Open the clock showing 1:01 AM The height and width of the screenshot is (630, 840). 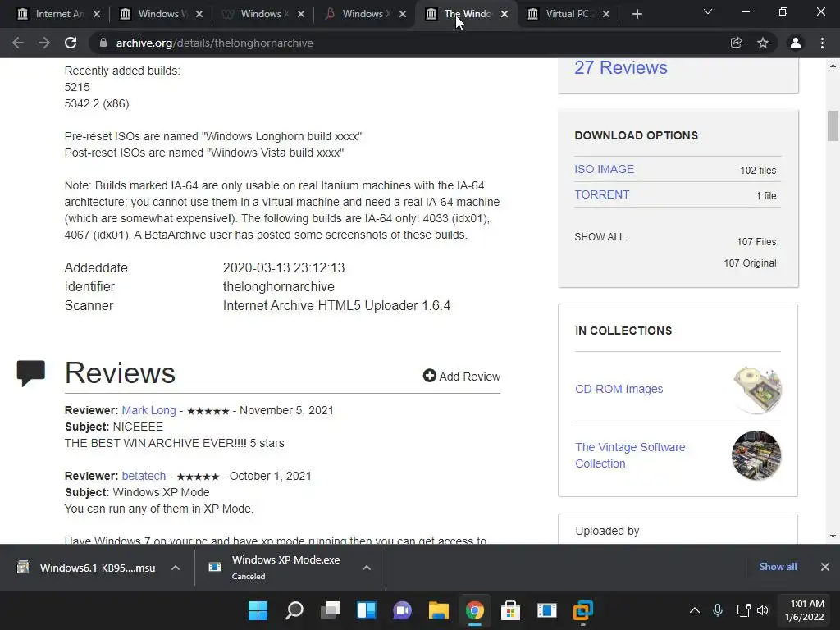805,610
